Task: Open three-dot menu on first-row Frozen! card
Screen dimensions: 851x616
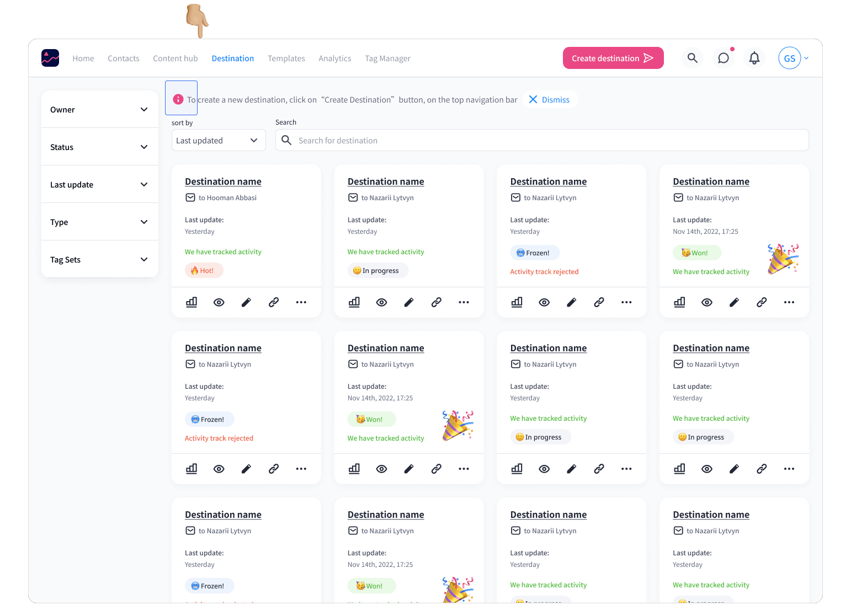Action: coord(626,302)
